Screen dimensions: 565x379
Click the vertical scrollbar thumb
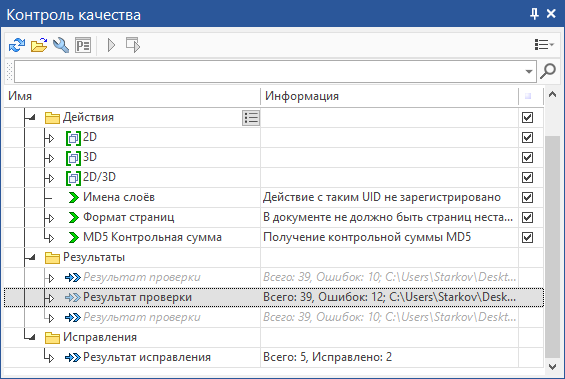point(552,247)
